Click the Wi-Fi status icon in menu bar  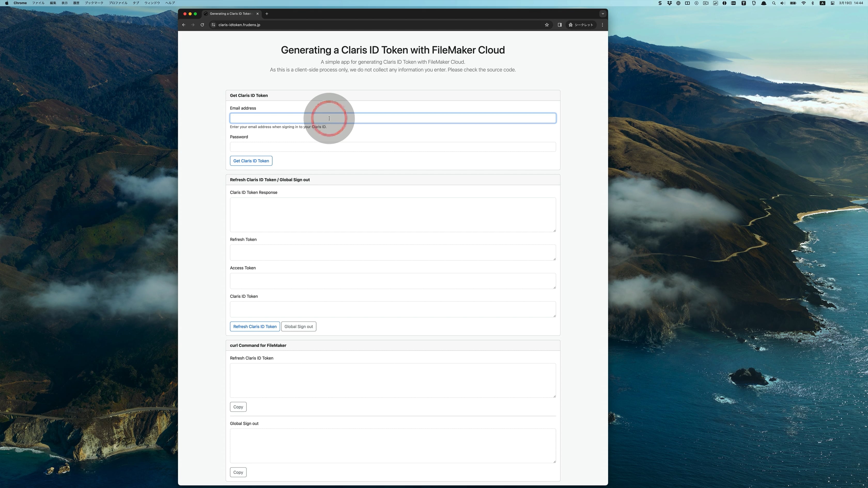(803, 3)
